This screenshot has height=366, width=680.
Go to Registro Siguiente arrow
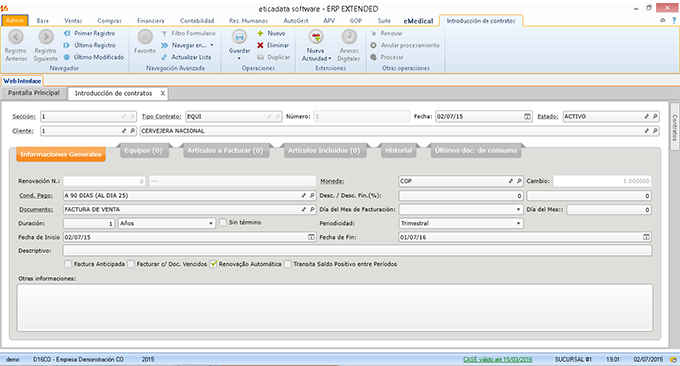[x=46, y=37]
